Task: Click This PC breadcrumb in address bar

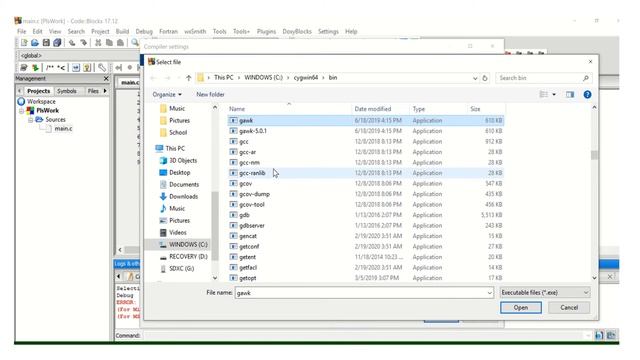Action: pos(224,78)
